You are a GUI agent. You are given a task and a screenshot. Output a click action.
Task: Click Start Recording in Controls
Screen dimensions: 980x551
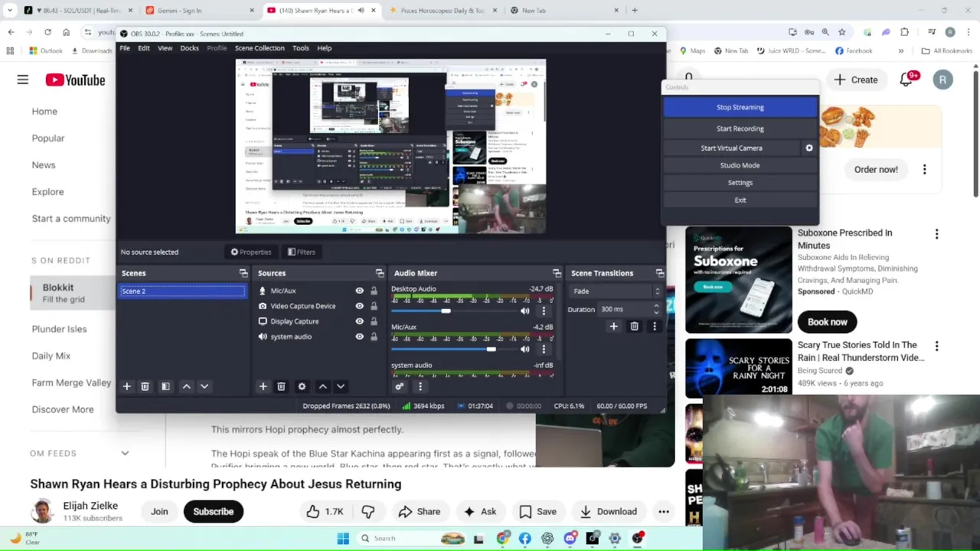(x=740, y=129)
